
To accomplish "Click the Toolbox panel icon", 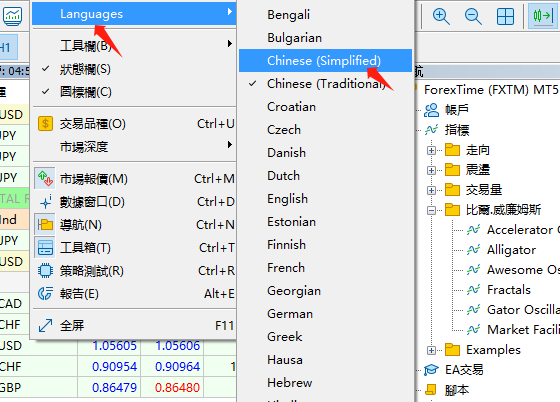I will [45, 247].
